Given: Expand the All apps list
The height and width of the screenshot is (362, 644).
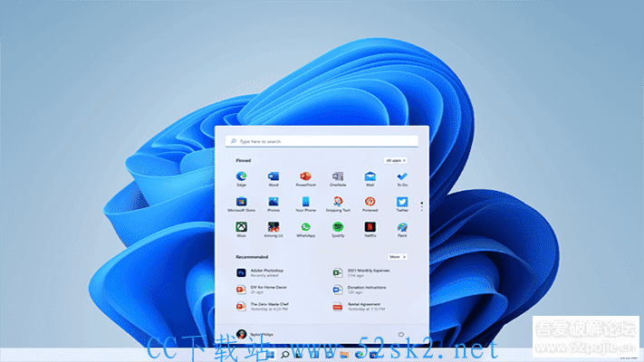Looking at the screenshot, I should coord(396,160).
